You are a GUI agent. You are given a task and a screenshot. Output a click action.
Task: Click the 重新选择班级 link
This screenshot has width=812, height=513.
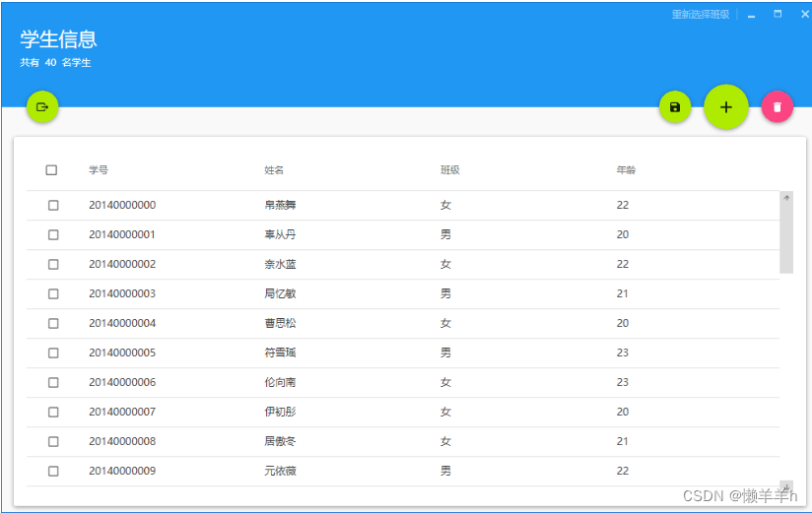(x=701, y=15)
